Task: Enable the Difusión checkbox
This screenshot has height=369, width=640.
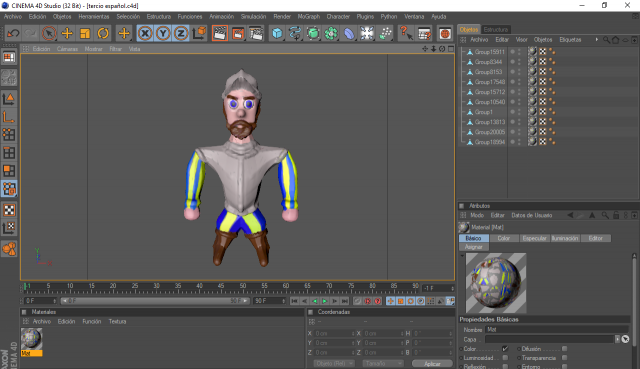Action: tap(564, 349)
